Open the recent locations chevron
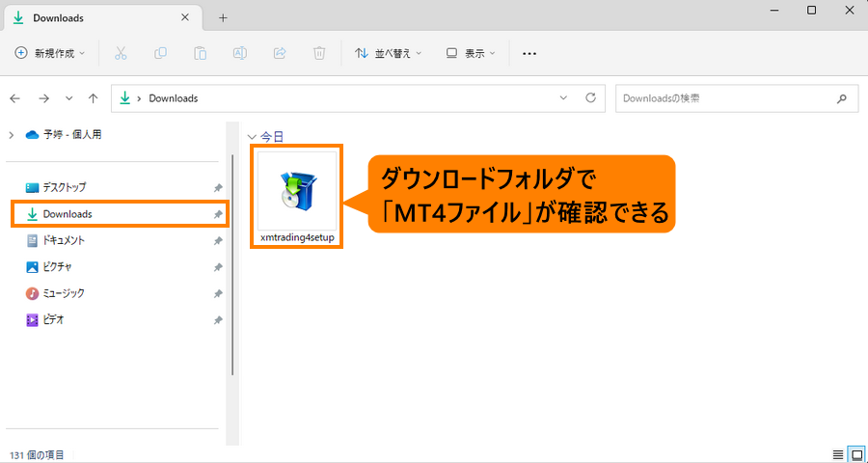This screenshot has width=868, height=463. [x=69, y=98]
